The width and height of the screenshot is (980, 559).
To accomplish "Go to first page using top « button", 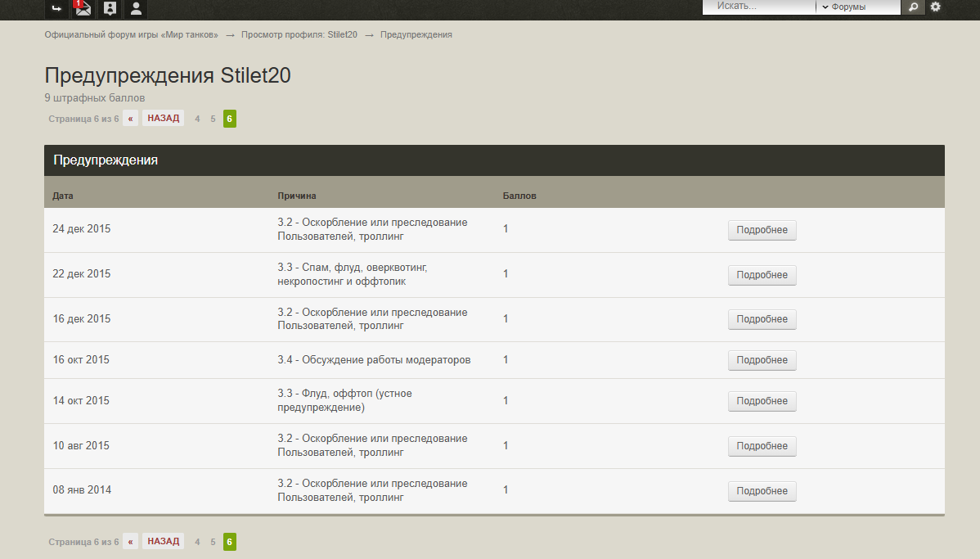I will point(130,119).
